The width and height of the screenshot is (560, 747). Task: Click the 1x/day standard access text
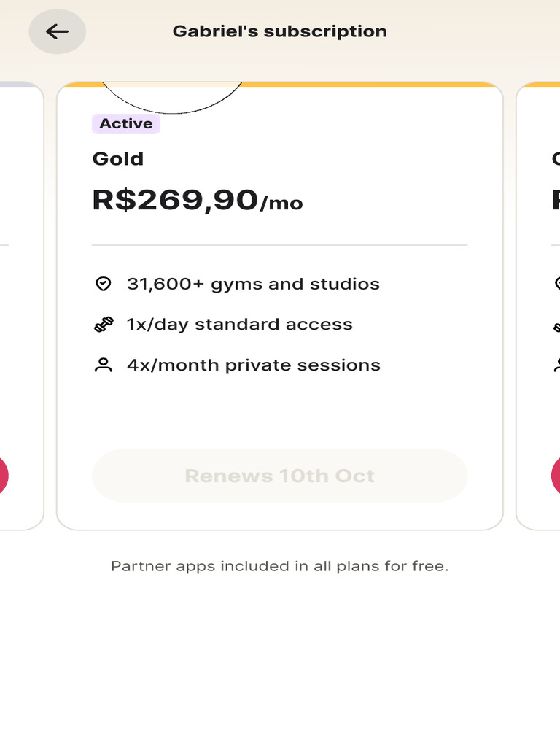(239, 325)
